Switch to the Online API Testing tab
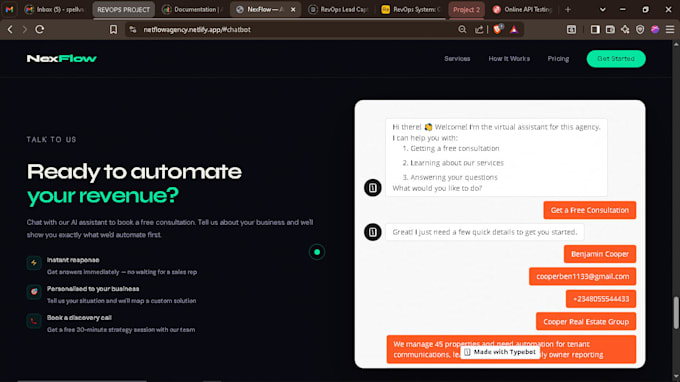The width and height of the screenshot is (680, 382). pos(523,10)
